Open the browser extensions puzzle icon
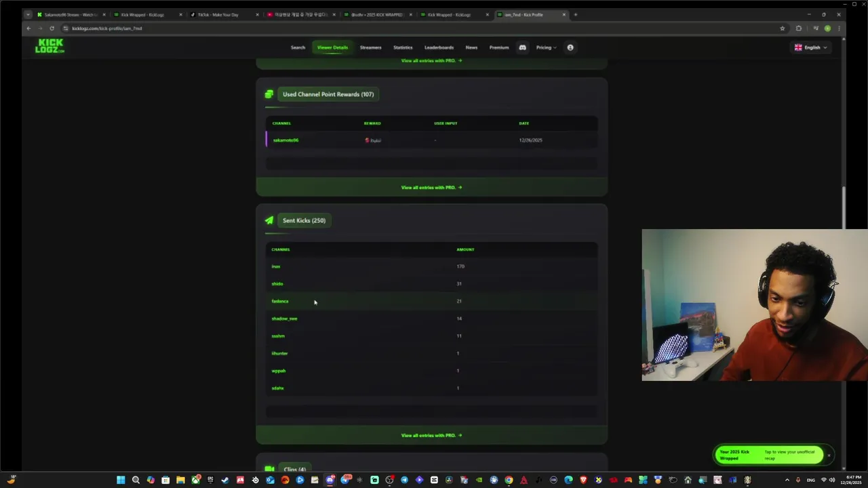The height and width of the screenshot is (488, 868). pyautogui.click(x=799, y=28)
